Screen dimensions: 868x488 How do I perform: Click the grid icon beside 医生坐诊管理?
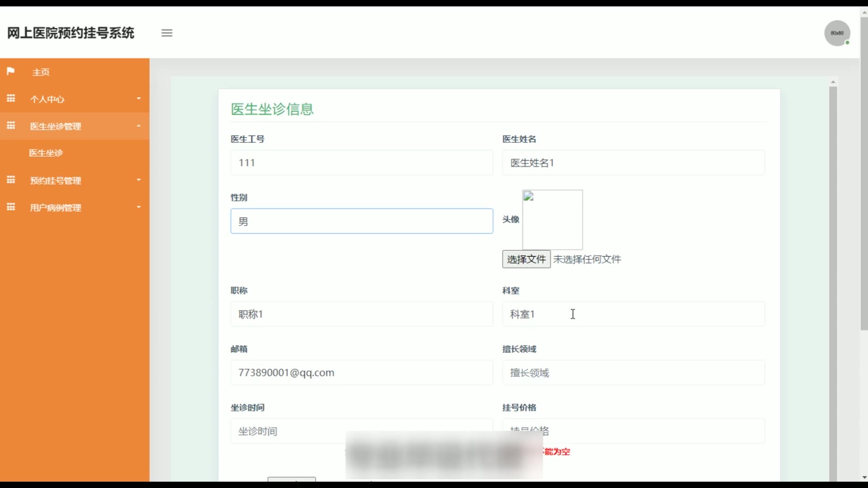11,126
